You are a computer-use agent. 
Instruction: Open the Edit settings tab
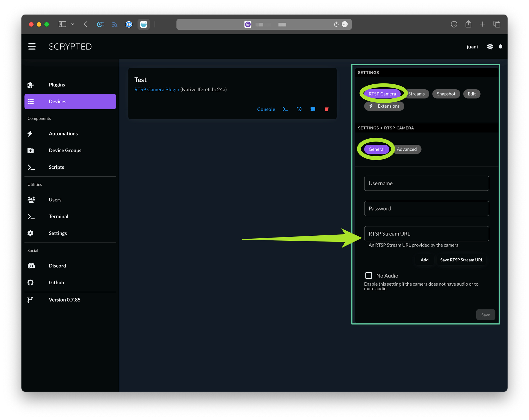(x=472, y=94)
